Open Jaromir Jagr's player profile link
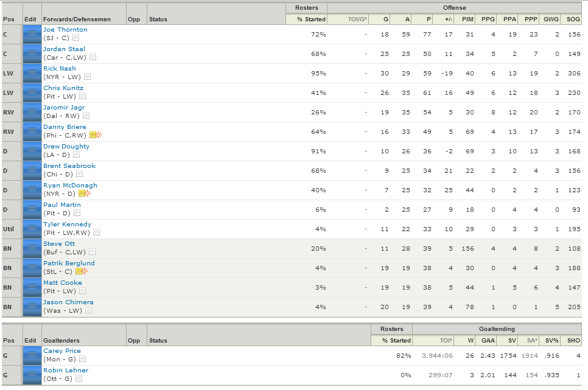 point(64,107)
